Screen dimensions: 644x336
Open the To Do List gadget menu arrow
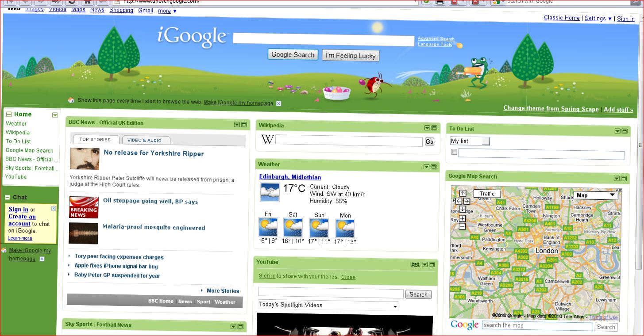pos(617,131)
